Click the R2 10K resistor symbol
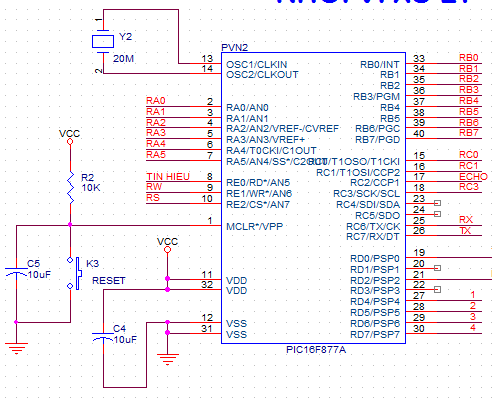 (x=70, y=187)
